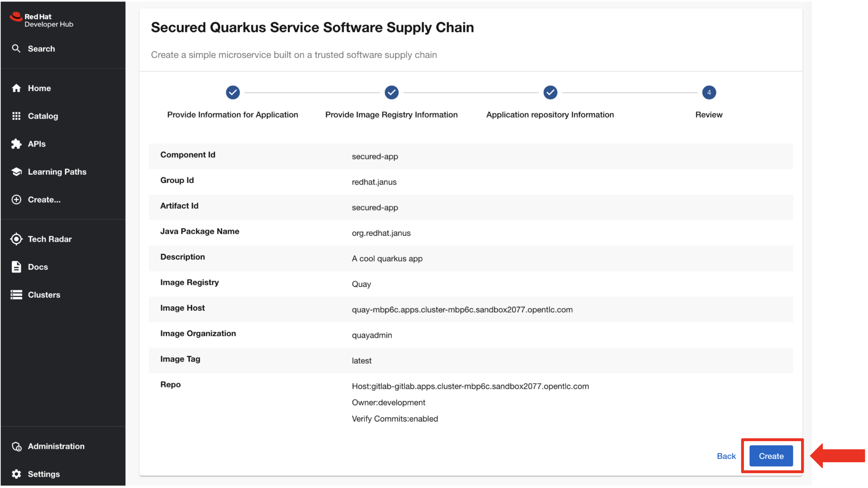Click the 'Owner:development' line
Screen dimensions: 868x488
pyautogui.click(x=389, y=403)
